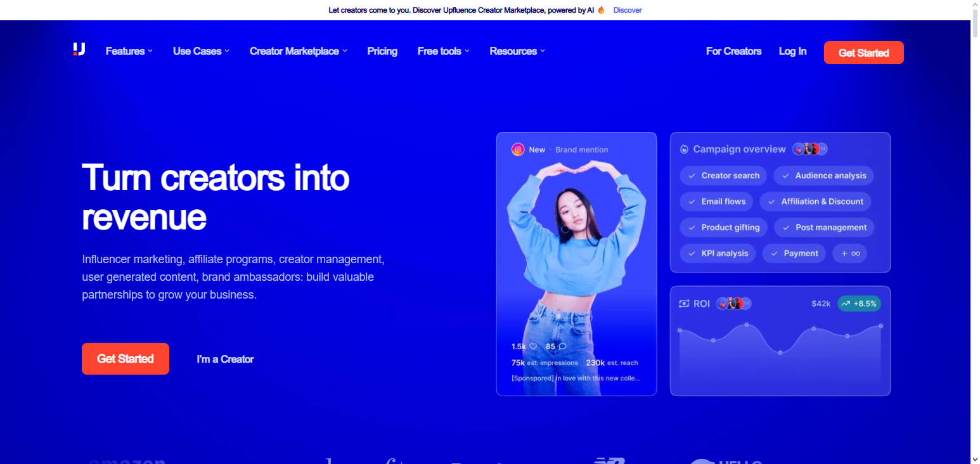980x464 pixels.
Task: Toggle the KPI analysis checkmark chip
Action: [718, 253]
